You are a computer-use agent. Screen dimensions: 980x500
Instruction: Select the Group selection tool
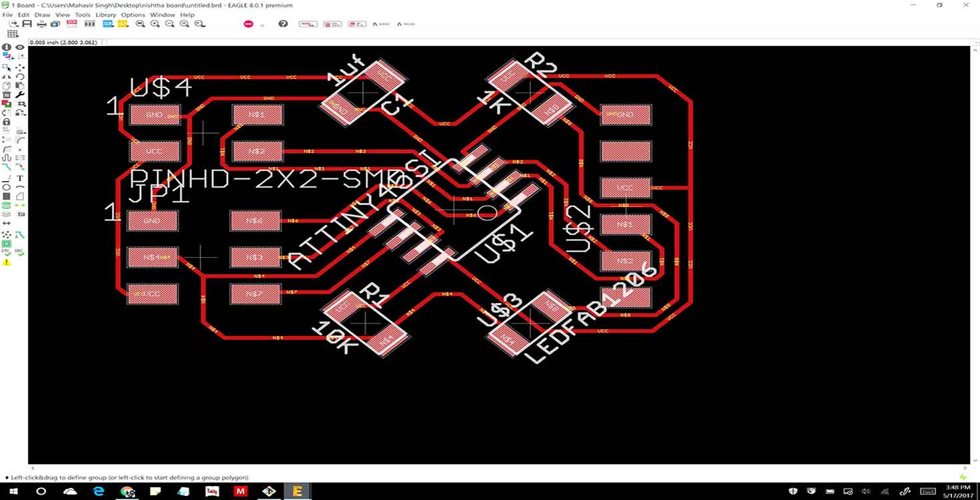(7, 67)
